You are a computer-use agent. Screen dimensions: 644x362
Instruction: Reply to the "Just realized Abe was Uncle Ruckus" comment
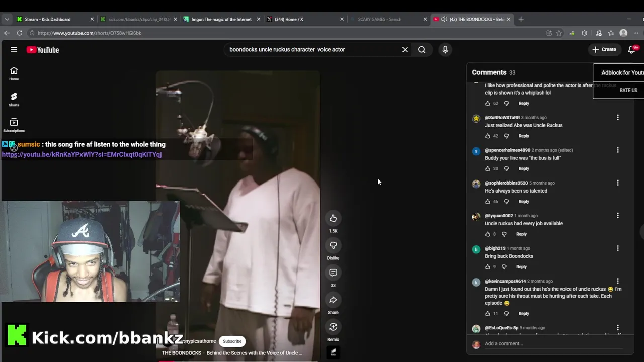(x=524, y=136)
